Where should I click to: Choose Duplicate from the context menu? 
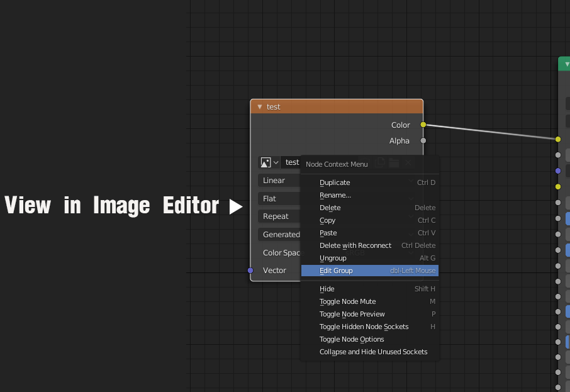[370, 182]
